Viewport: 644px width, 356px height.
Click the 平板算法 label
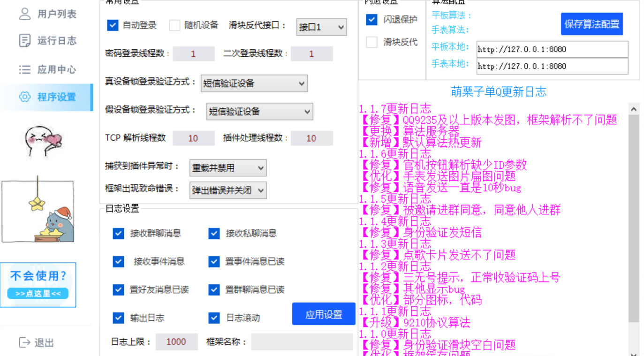coord(451,15)
